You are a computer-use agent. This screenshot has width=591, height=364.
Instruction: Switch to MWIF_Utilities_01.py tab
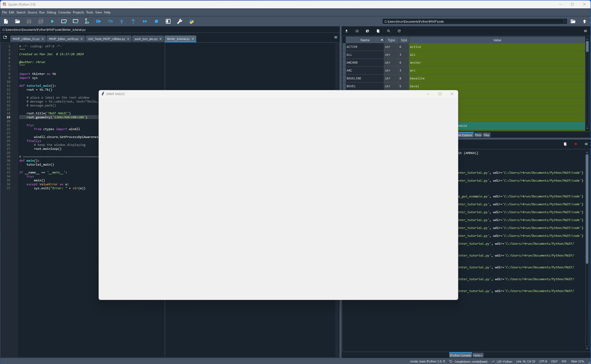26,39
